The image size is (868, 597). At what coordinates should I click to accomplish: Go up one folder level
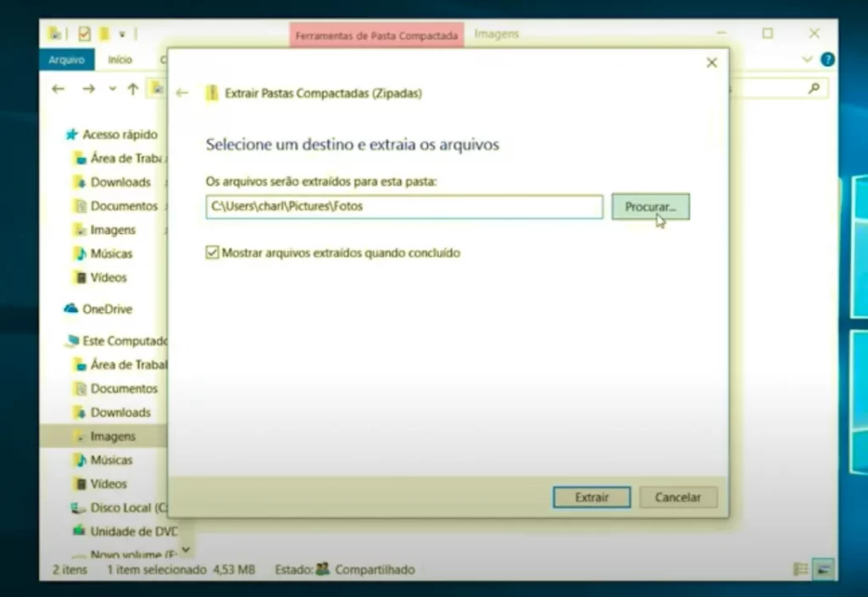[x=133, y=88]
